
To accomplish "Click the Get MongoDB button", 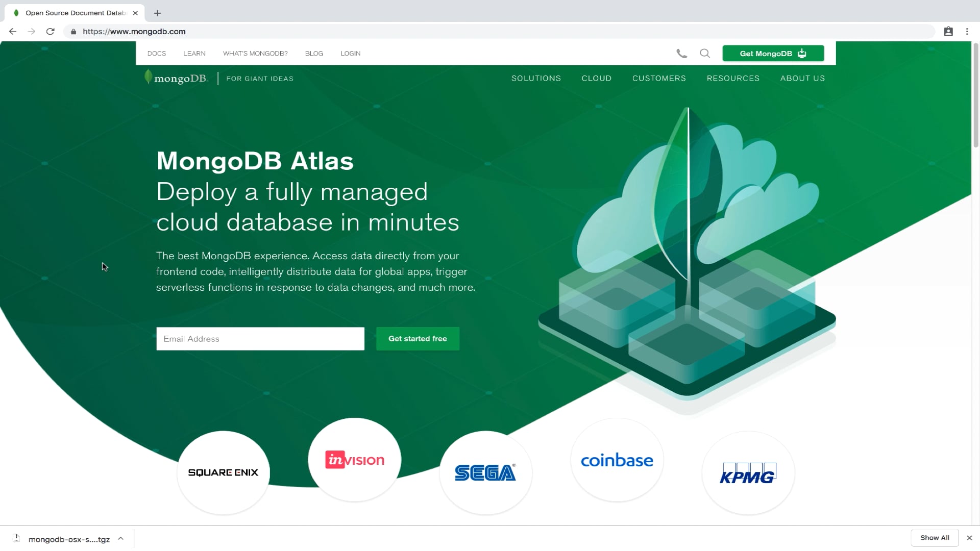I will [x=773, y=54].
